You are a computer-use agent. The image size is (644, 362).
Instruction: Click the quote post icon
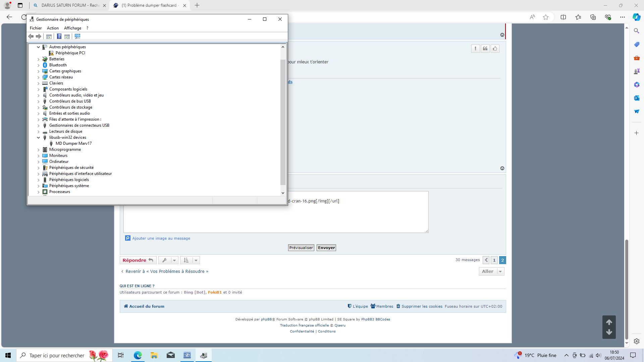click(x=485, y=49)
